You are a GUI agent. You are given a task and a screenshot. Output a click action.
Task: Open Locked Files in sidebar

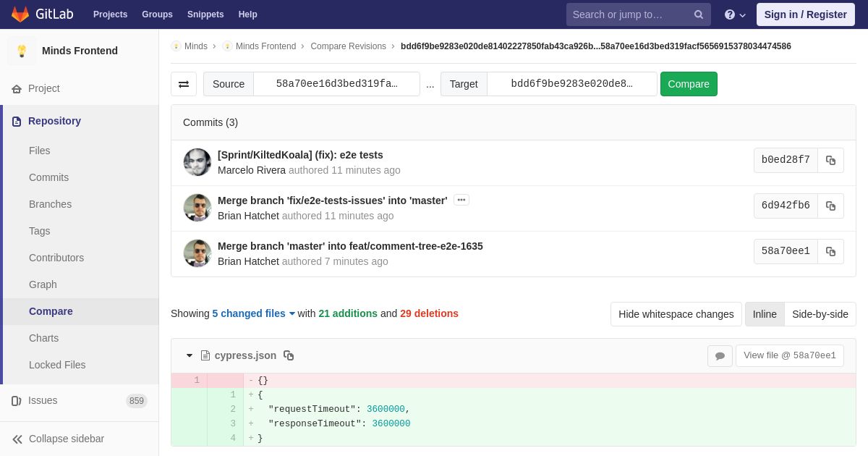(x=57, y=365)
